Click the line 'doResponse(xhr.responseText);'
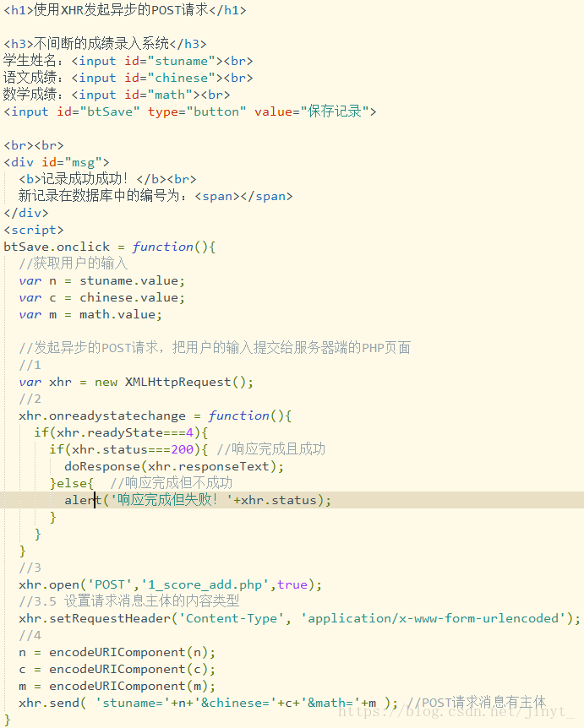584x728 pixels. [174, 466]
